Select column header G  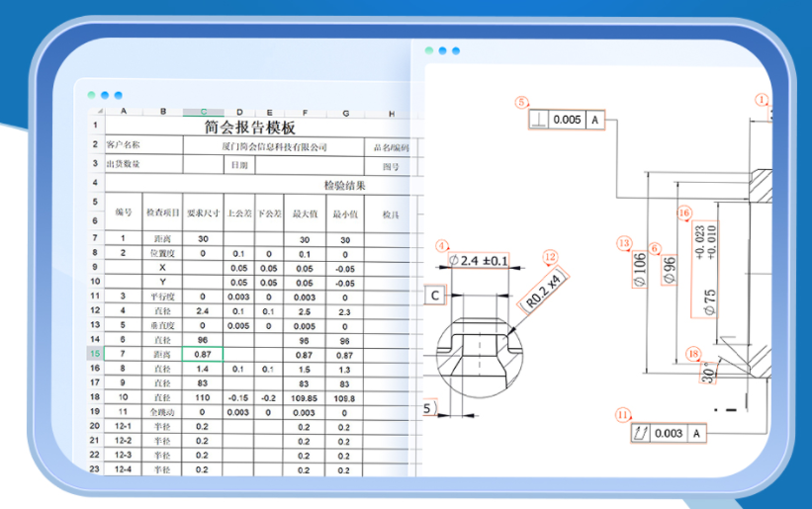tap(345, 114)
